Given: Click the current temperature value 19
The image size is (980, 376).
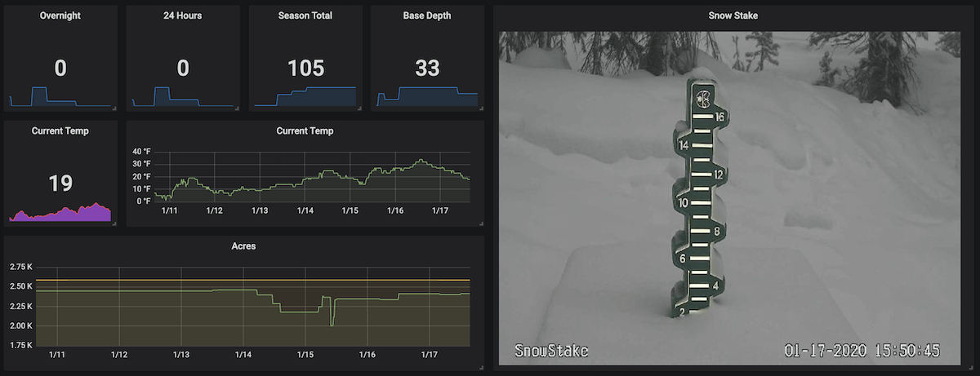Looking at the screenshot, I should [x=60, y=184].
